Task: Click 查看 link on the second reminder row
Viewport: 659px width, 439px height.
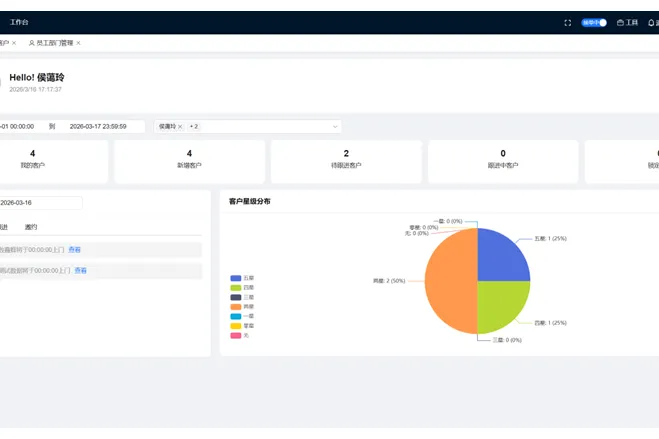Action: (x=80, y=271)
